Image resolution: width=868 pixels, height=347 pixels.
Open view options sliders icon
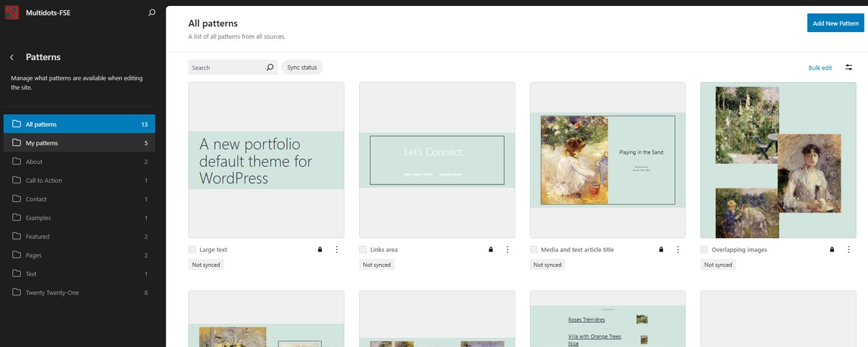[849, 68]
